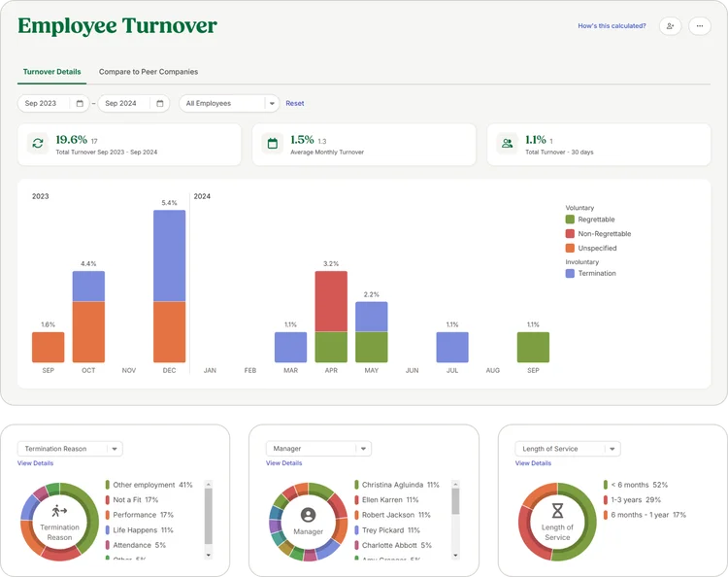Open the three-dot more options menu

[x=700, y=26]
